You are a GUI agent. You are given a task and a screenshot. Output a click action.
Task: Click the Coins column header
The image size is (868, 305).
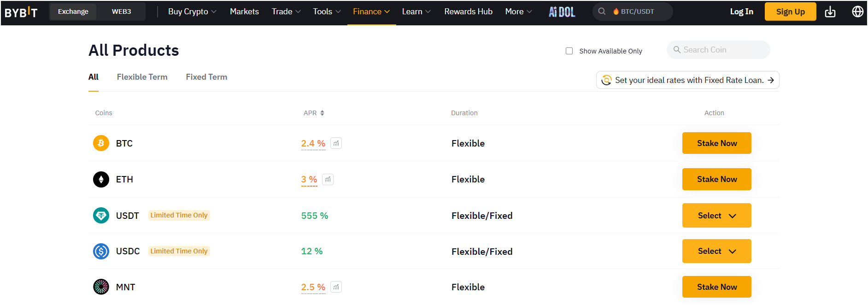coord(104,113)
